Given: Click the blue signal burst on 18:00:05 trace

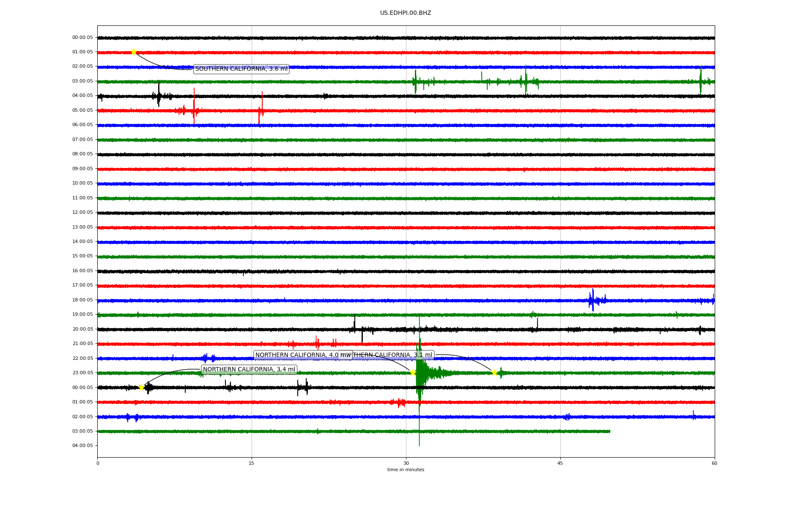Looking at the screenshot, I should coord(593,300).
